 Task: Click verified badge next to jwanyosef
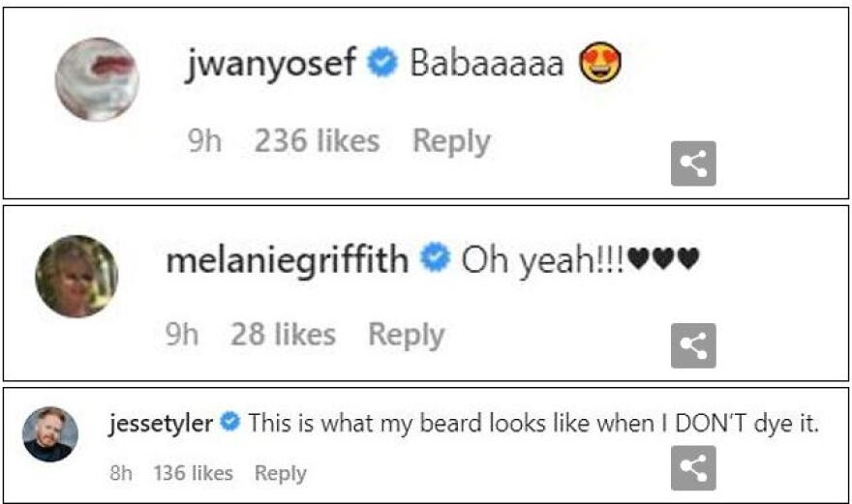click(384, 64)
